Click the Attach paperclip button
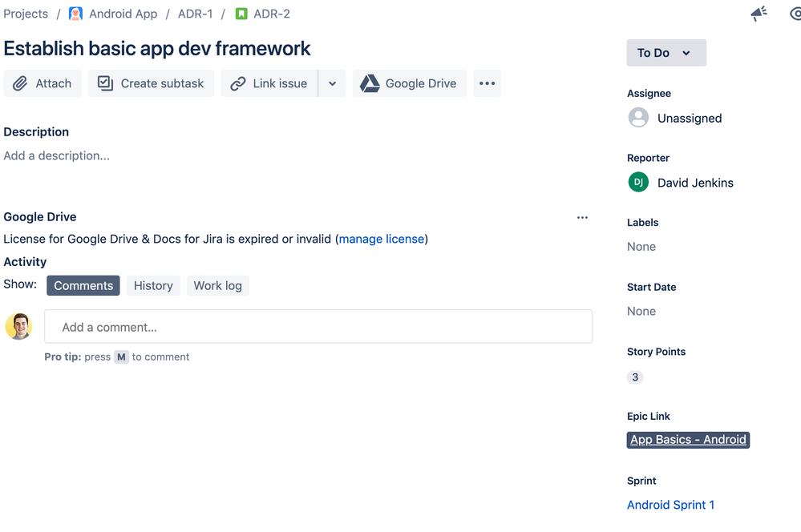Image resolution: width=801 pixels, height=532 pixels. tap(42, 83)
